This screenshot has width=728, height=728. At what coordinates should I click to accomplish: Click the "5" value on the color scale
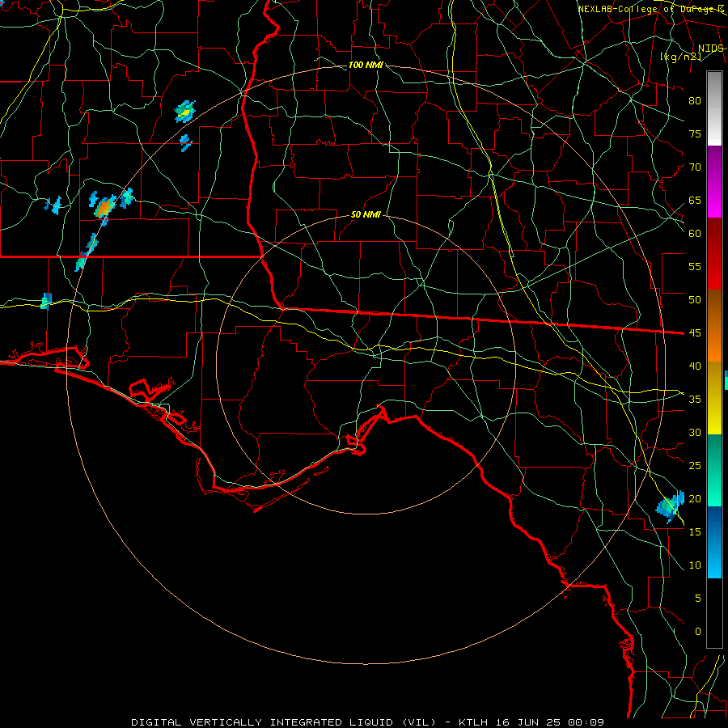click(x=698, y=598)
